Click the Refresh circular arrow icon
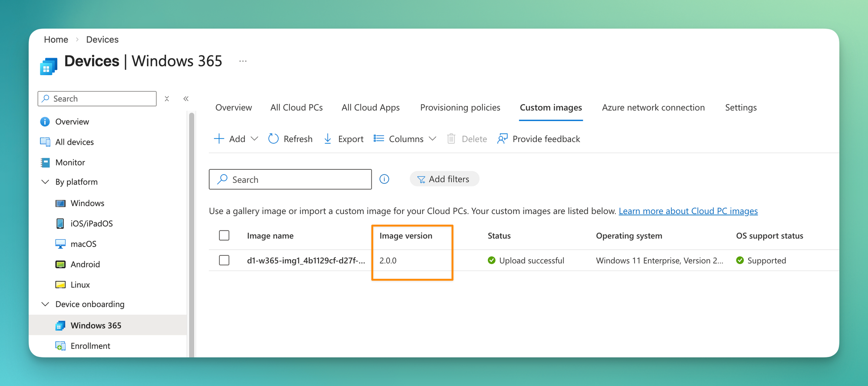This screenshot has width=868, height=386. [x=273, y=139]
